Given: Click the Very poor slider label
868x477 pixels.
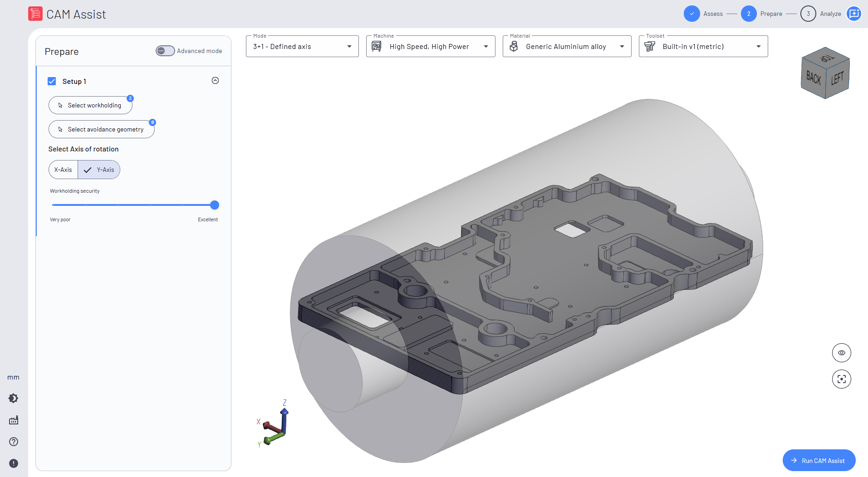Looking at the screenshot, I should pos(60,219).
